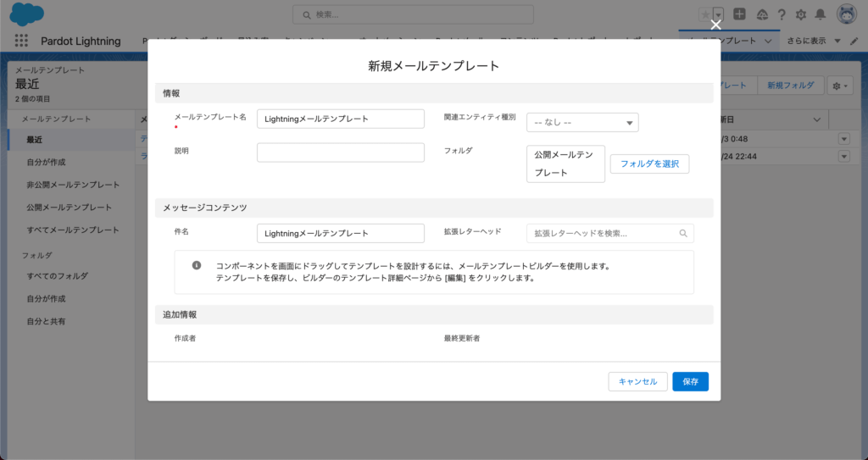
Task: Open the App Launcher grid icon
Action: coord(21,41)
